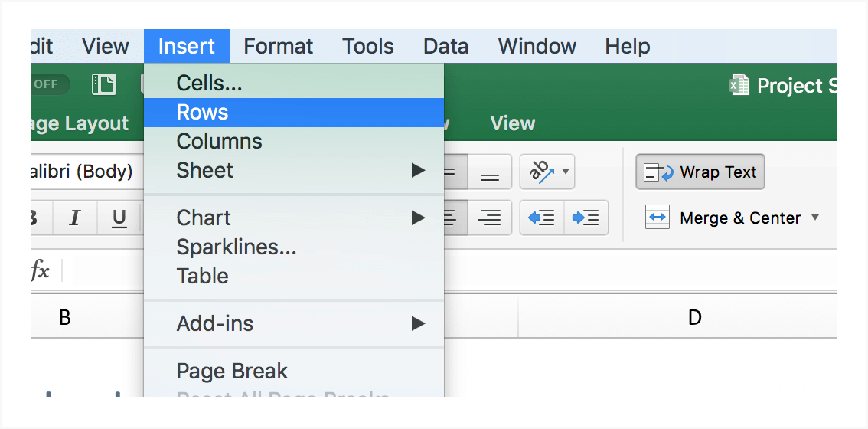
Task: Choose Rows from the Insert menu
Action: tap(202, 113)
